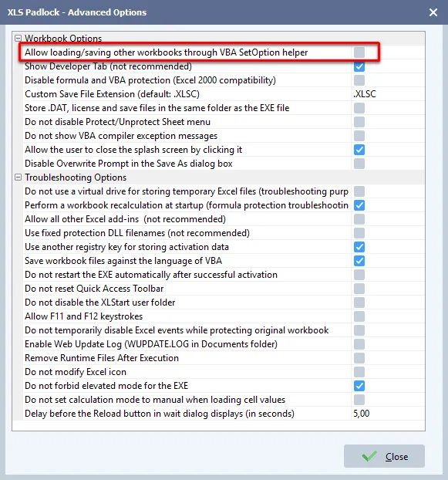Check Do not temporarily disable Excel events
This screenshot has width=448, height=480.
(359, 330)
